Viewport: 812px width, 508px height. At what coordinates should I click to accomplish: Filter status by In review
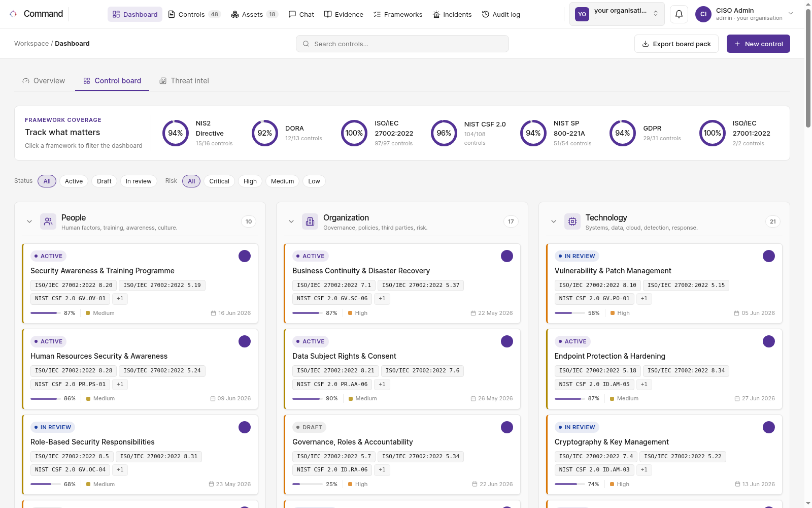(x=139, y=181)
